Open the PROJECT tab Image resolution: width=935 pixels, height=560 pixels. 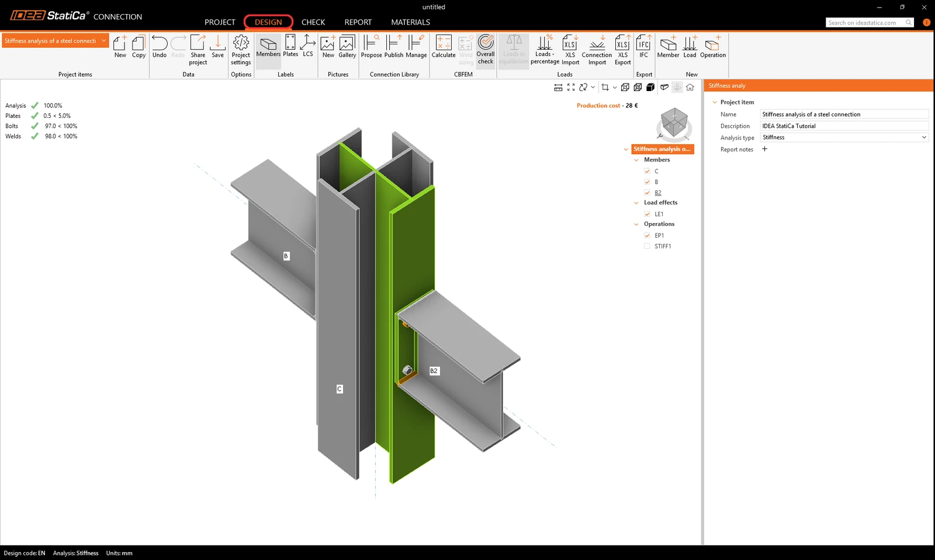(220, 22)
